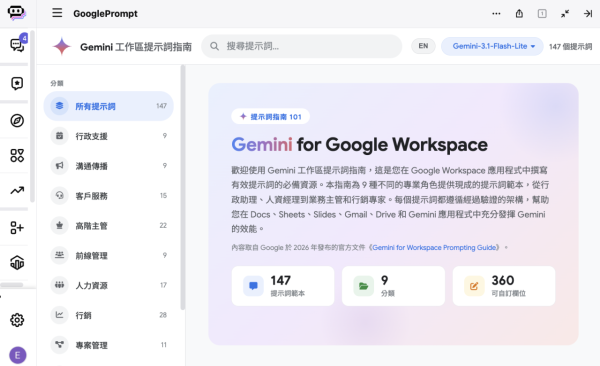Select the 行政支援 category
This screenshot has width=600, height=366.
pyautogui.click(x=109, y=136)
